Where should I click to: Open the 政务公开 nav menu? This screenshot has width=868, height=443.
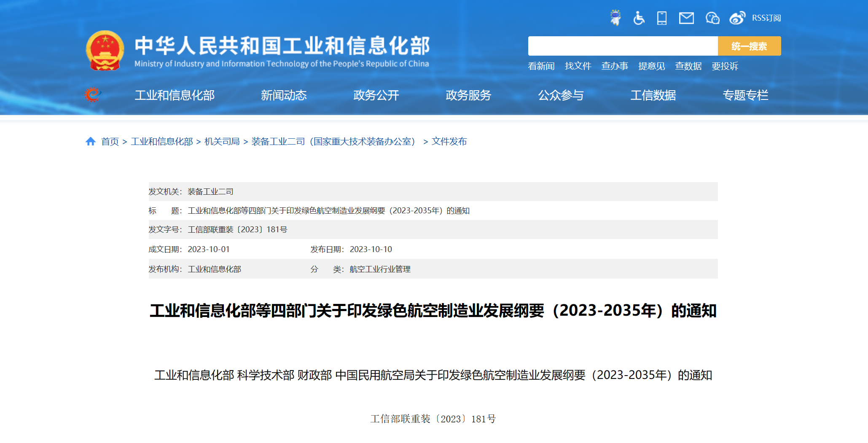pos(376,95)
